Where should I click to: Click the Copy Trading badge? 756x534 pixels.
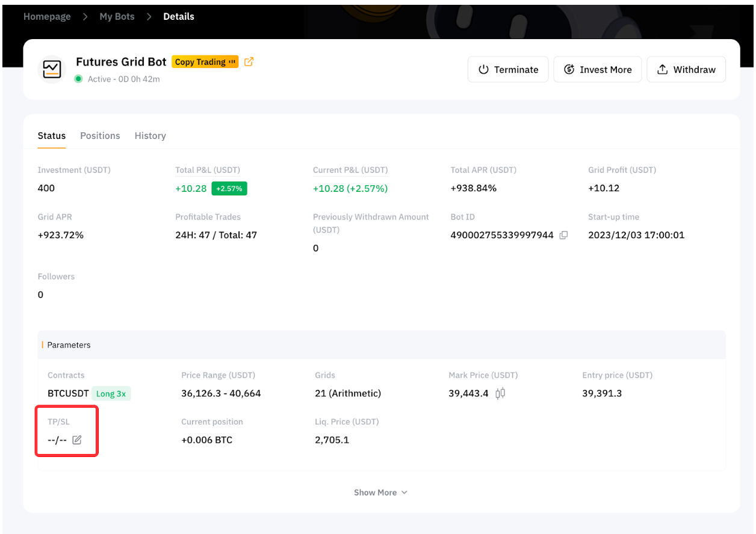(x=205, y=62)
